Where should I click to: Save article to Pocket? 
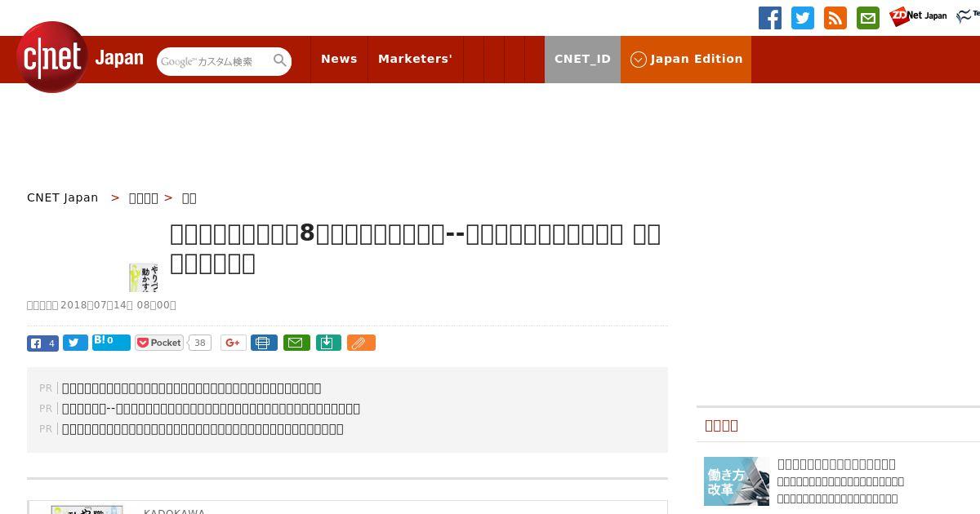click(x=159, y=343)
